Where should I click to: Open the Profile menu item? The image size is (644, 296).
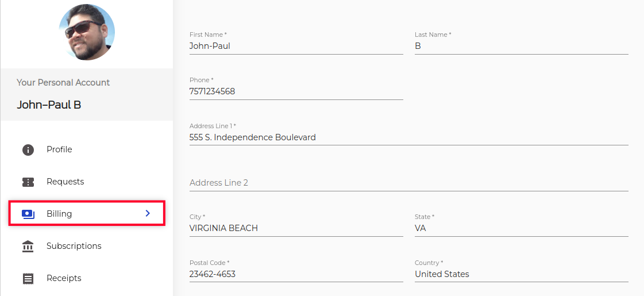pyautogui.click(x=59, y=149)
